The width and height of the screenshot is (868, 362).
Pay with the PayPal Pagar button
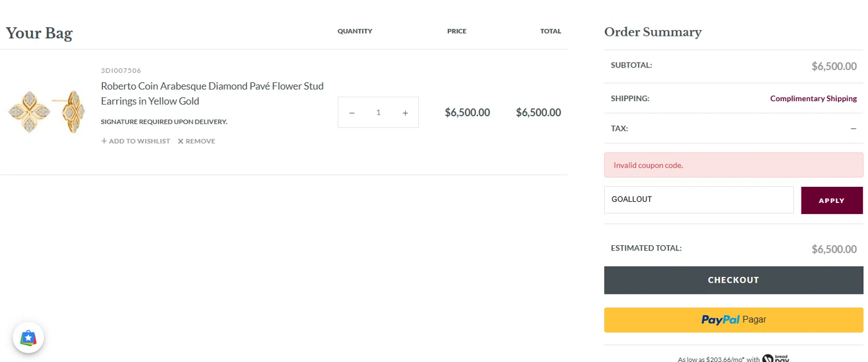tap(733, 320)
